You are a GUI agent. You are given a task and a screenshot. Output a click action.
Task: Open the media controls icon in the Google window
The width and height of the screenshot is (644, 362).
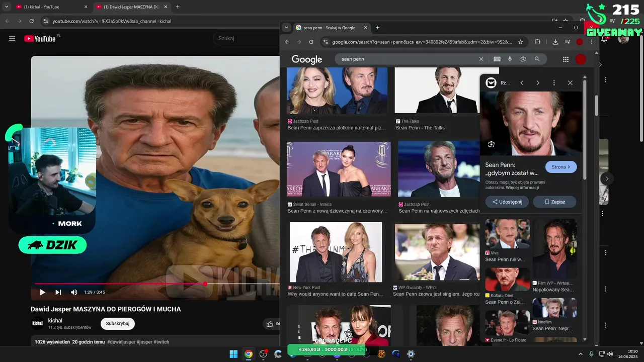click(x=568, y=42)
